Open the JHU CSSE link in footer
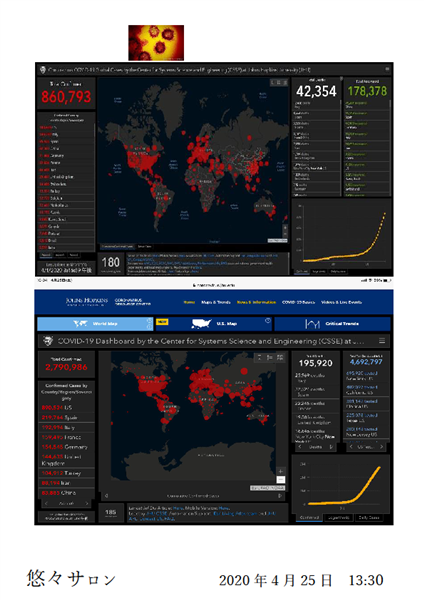424x600 pixels. (156, 514)
